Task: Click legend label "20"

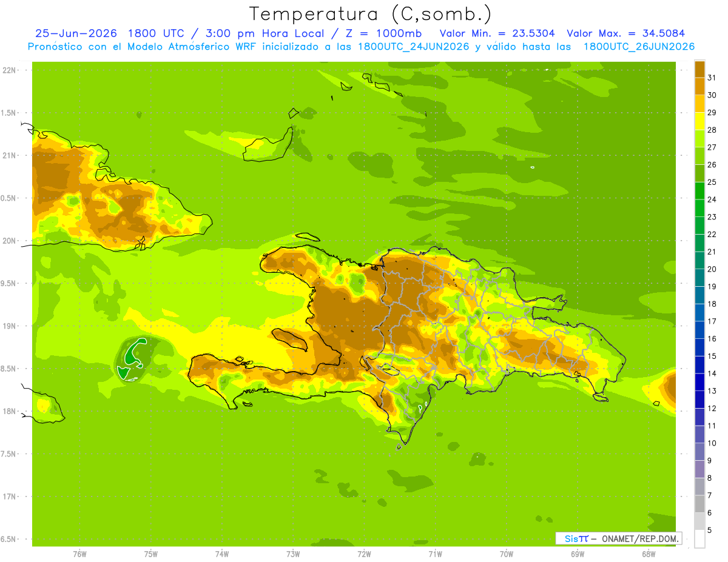Action: [x=712, y=269]
